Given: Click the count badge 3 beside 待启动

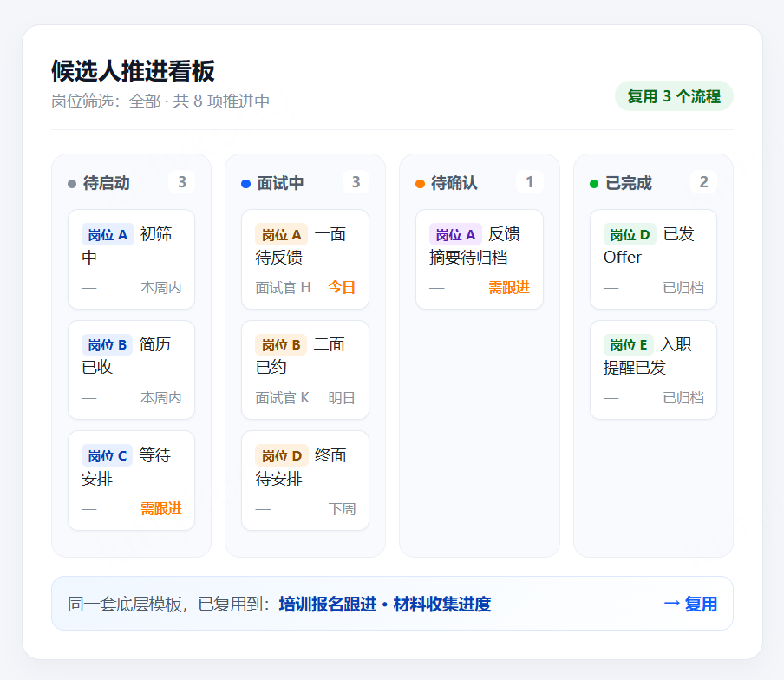Looking at the screenshot, I should pos(182,182).
